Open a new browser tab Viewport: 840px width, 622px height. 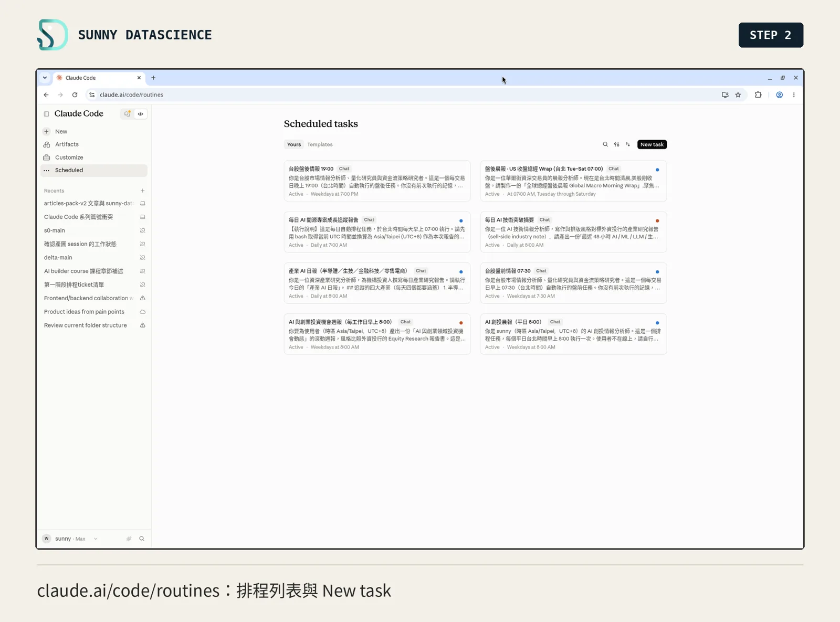coord(153,78)
